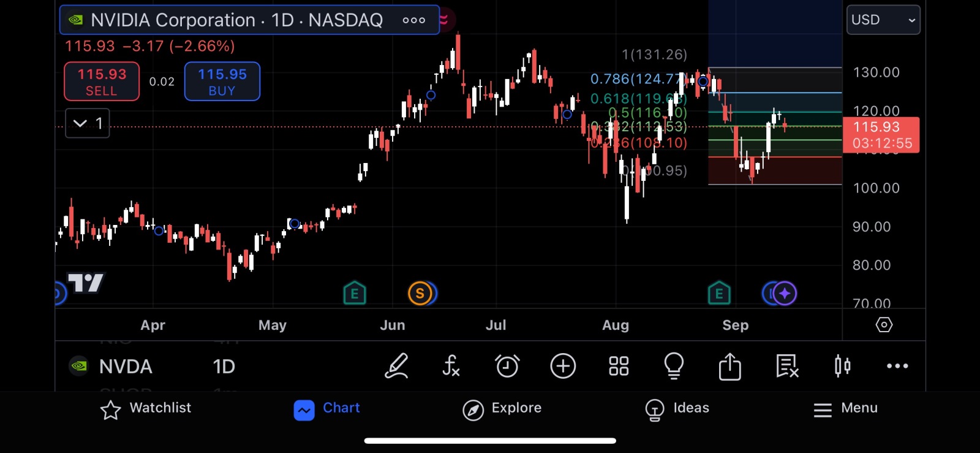Open the chart layout grid icon
Image resolution: width=980 pixels, height=453 pixels.
pyautogui.click(x=619, y=366)
